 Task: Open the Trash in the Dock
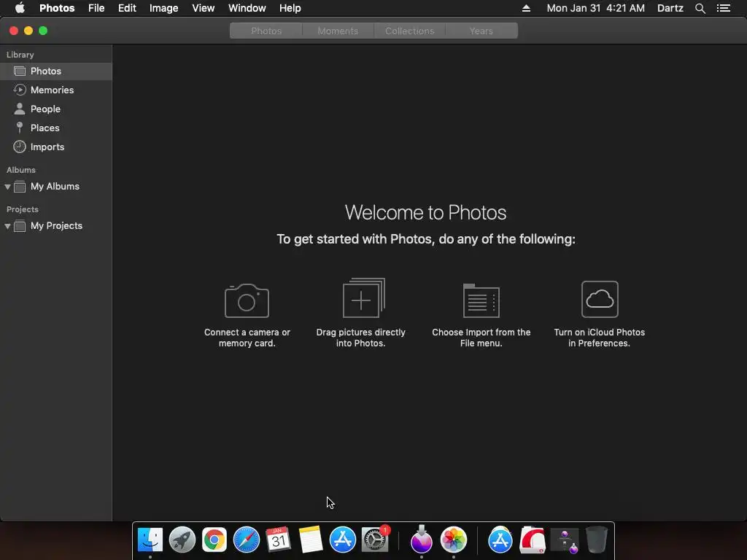pos(597,540)
